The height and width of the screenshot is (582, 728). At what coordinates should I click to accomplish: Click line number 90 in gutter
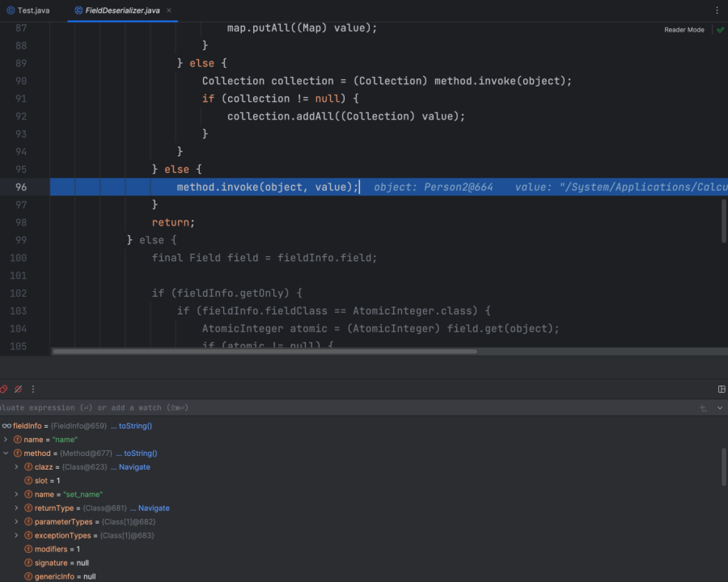[x=21, y=81]
